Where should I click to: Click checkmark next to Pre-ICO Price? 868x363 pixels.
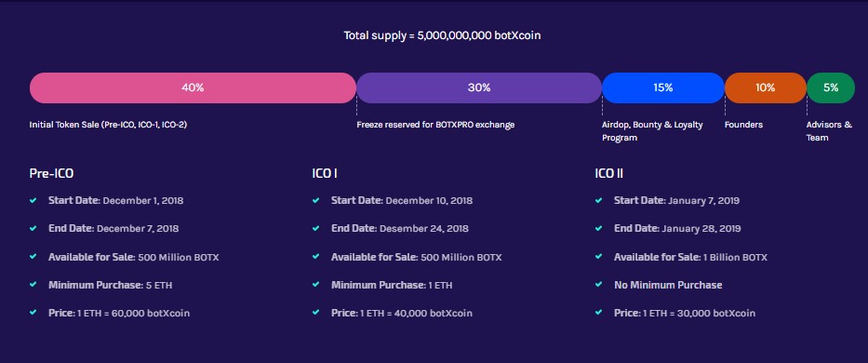point(33,313)
